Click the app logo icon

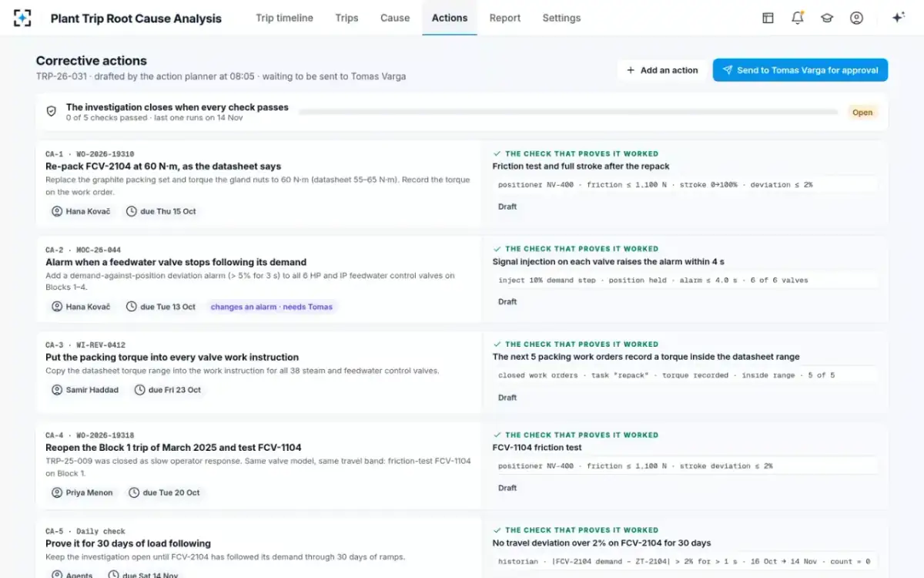pyautogui.click(x=23, y=18)
